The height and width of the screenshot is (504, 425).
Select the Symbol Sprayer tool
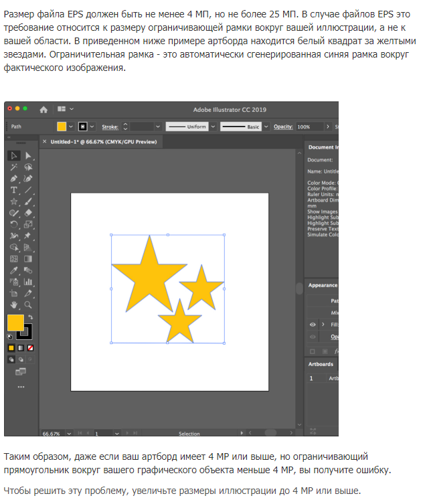pos(14,282)
